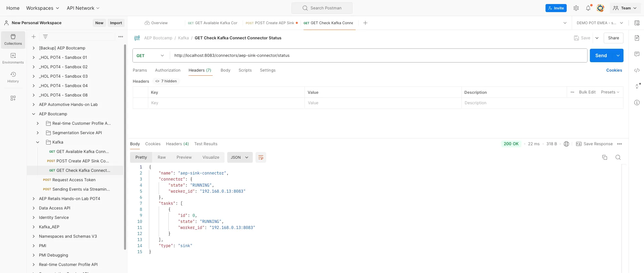
Task: Open the configure sidebar grid icon
Action: pyautogui.click(x=13, y=98)
